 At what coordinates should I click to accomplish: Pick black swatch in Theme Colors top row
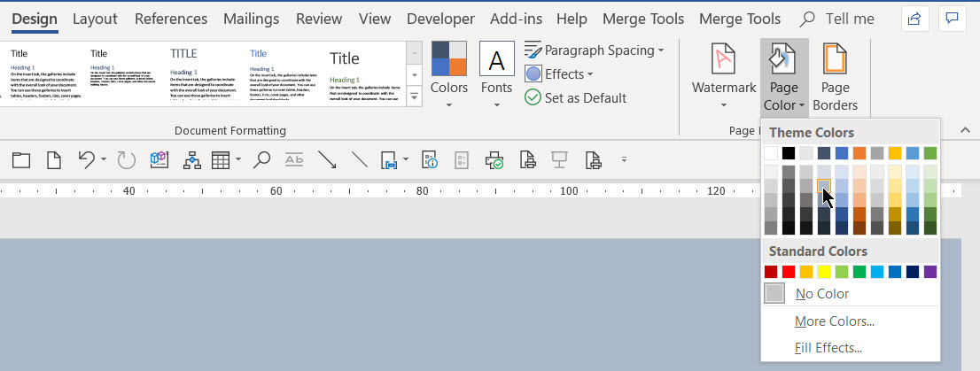[789, 153]
